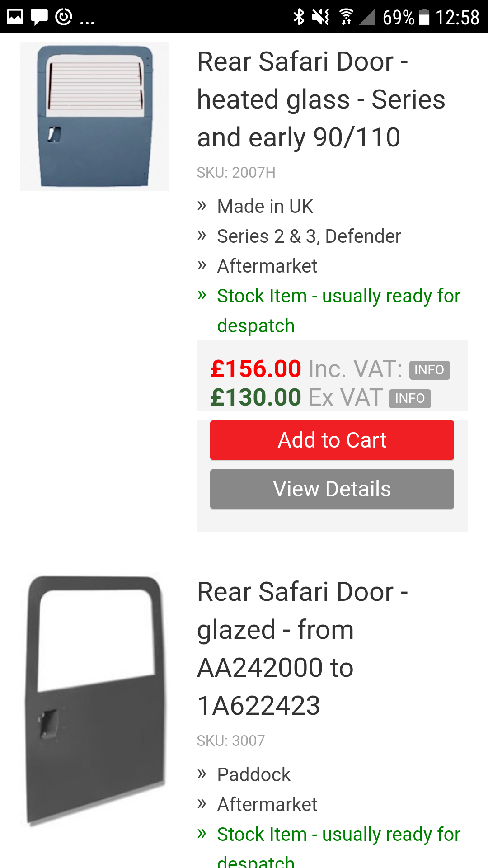Image resolution: width=488 pixels, height=868 pixels.
Task: Open the glazed Safari Door AA242000 title
Action: tap(303, 648)
